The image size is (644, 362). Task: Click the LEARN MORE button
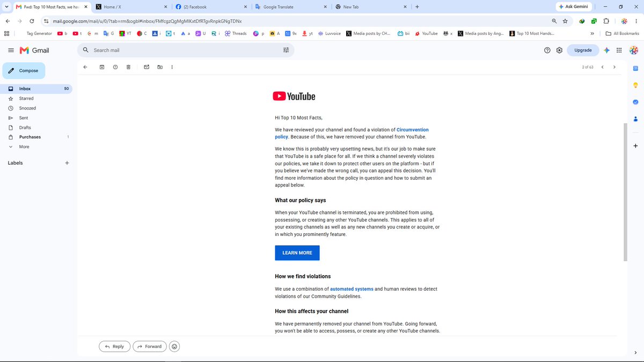pos(297,253)
